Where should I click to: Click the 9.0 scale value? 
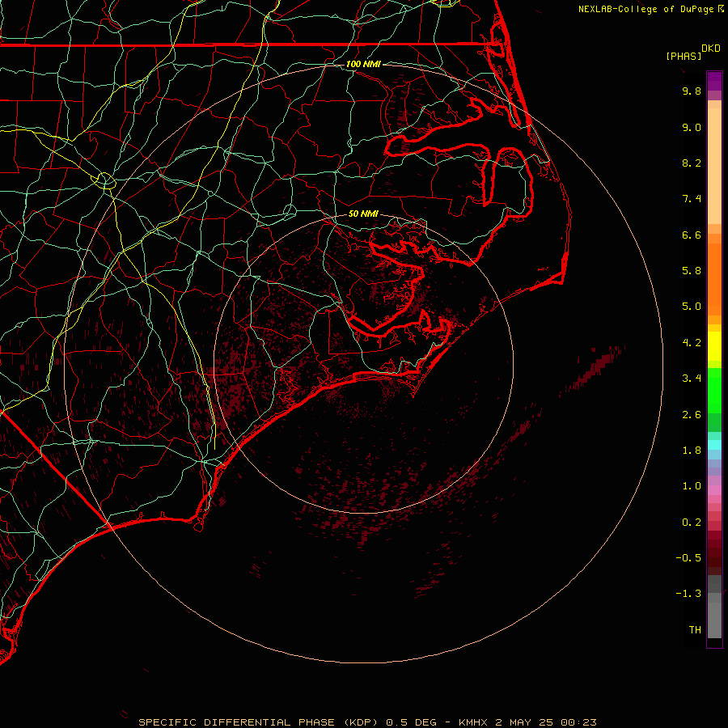(x=692, y=127)
